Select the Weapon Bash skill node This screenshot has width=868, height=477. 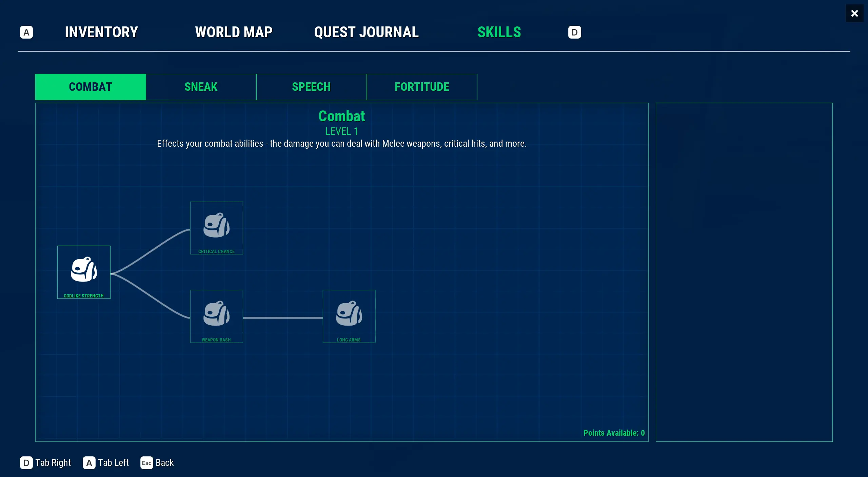click(216, 316)
